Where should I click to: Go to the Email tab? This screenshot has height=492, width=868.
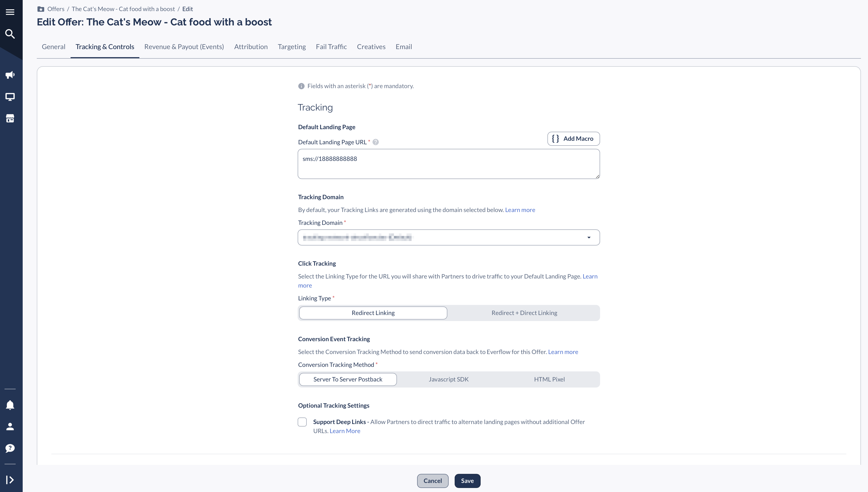404,47
